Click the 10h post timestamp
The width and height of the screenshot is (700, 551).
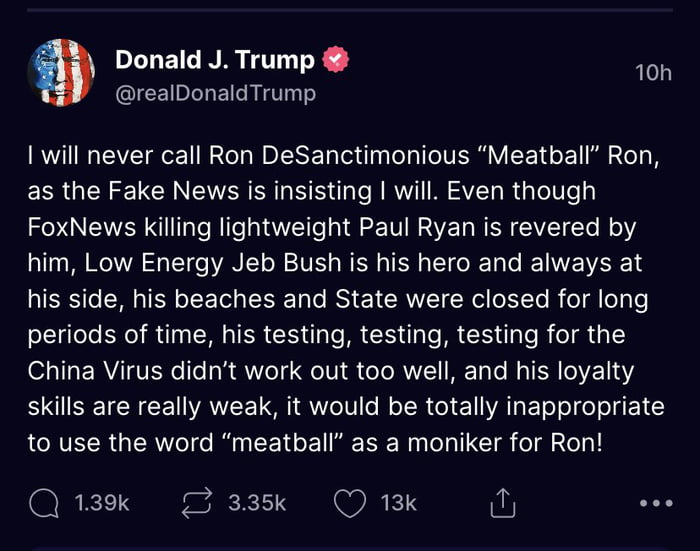tap(653, 73)
